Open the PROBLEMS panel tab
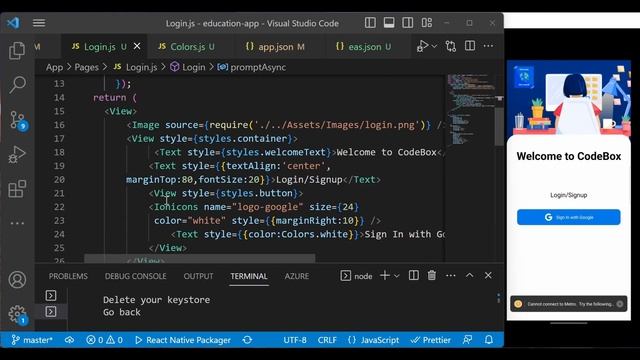 point(68,276)
